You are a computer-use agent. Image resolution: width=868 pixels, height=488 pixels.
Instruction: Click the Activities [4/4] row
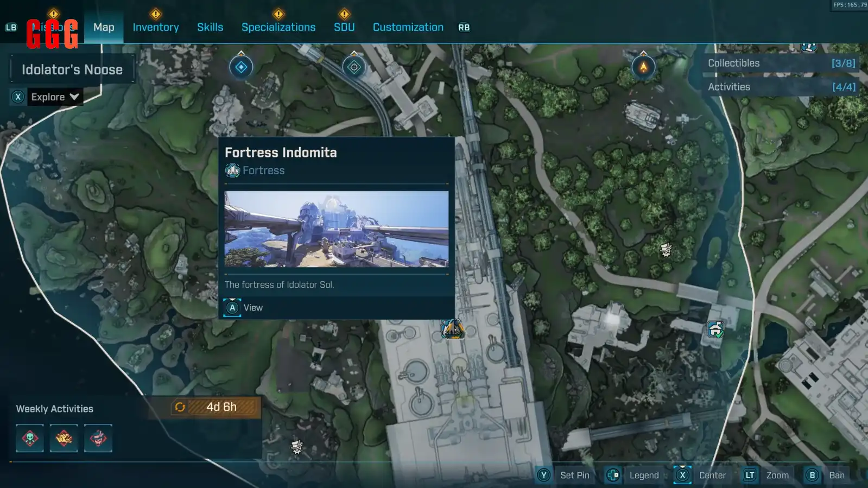pos(781,87)
